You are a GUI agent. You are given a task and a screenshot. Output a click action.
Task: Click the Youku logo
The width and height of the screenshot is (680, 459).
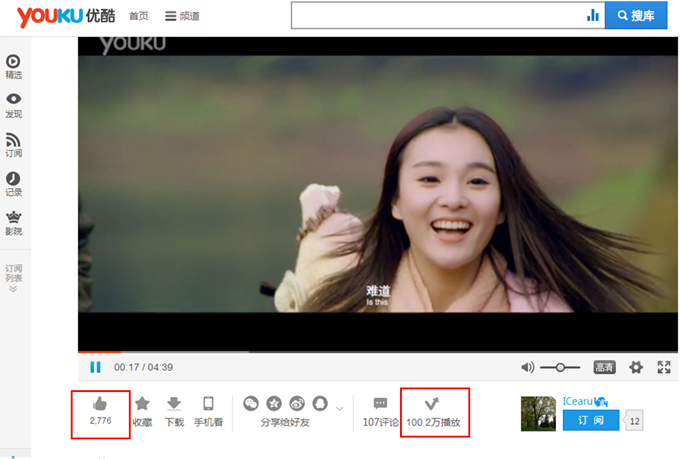pyautogui.click(x=66, y=16)
